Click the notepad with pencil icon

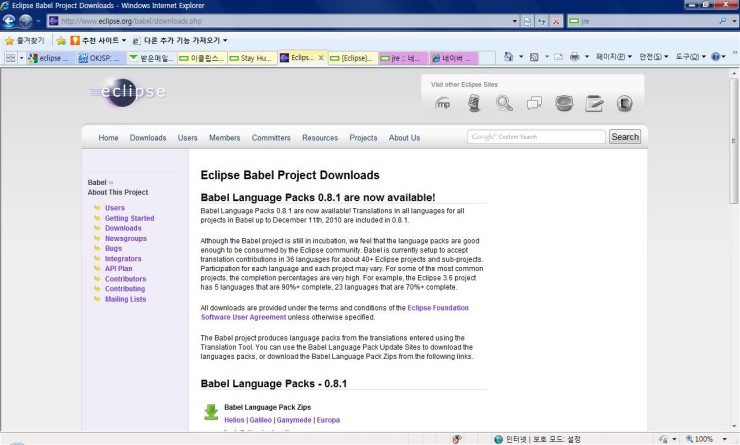[x=595, y=103]
